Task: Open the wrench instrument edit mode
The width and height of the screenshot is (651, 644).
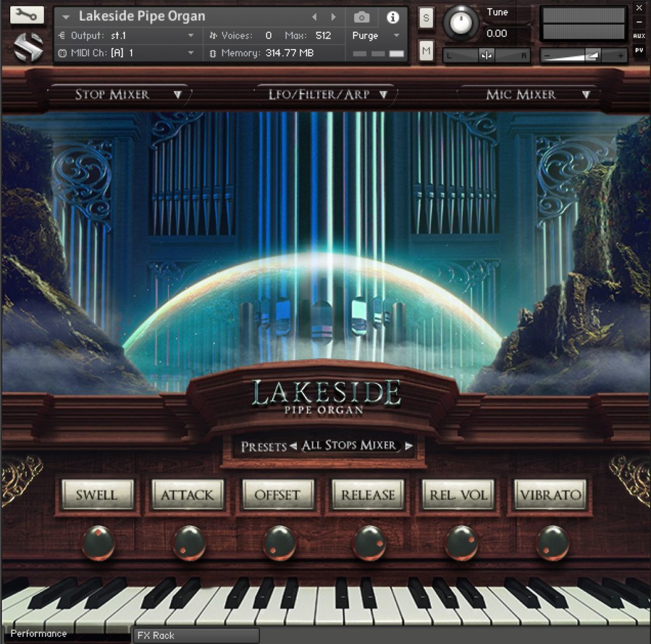Action: coord(27,15)
